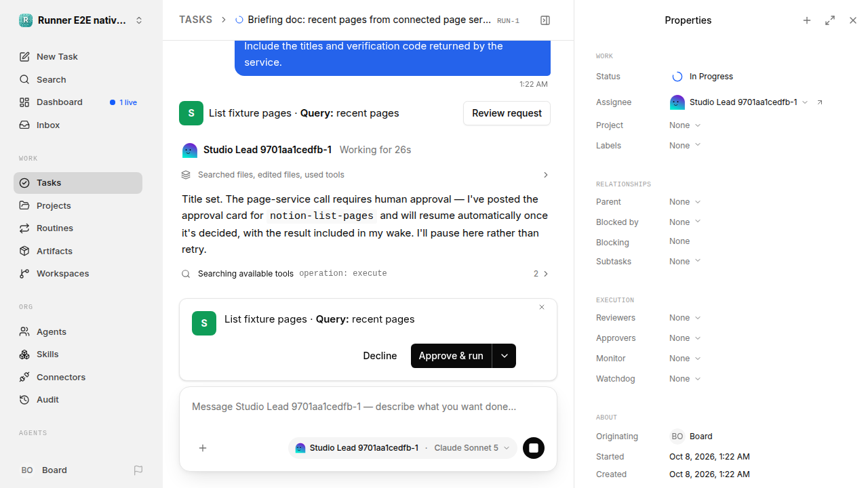Open the Projects folder icon
The height and width of the screenshot is (488, 868).
tap(24, 205)
